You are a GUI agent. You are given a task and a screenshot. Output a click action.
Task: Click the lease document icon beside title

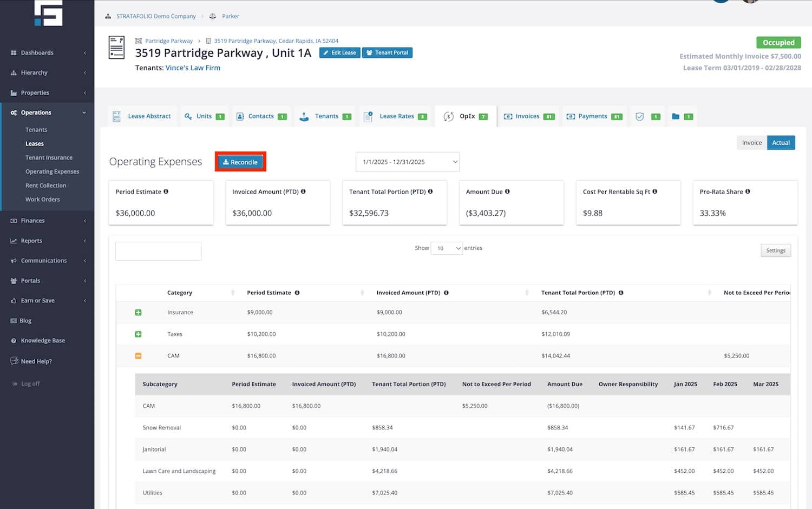[x=116, y=48]
